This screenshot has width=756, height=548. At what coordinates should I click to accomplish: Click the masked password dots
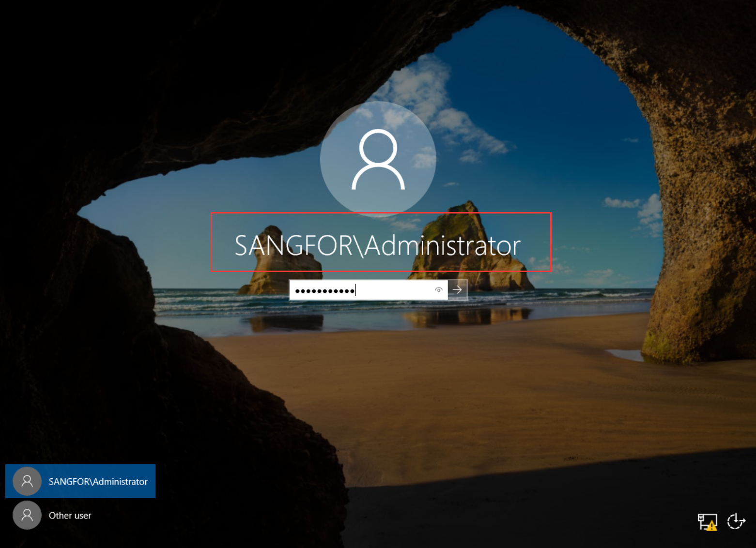coord(324,290)
